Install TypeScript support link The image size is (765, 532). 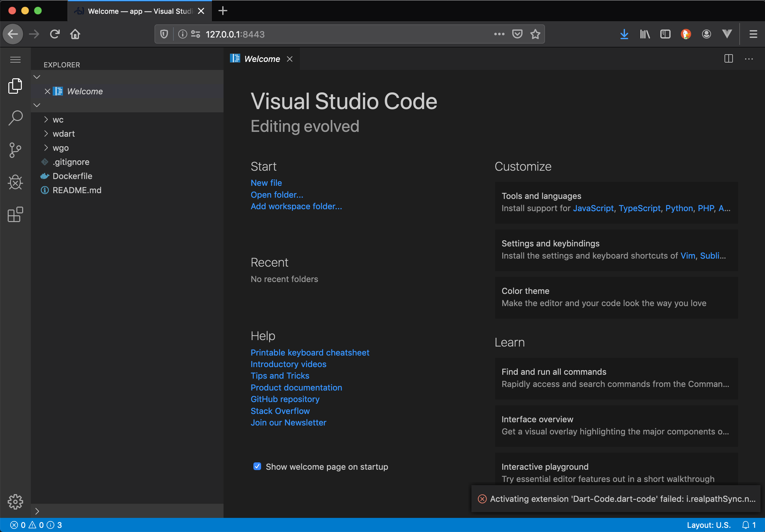click(639, 208)
